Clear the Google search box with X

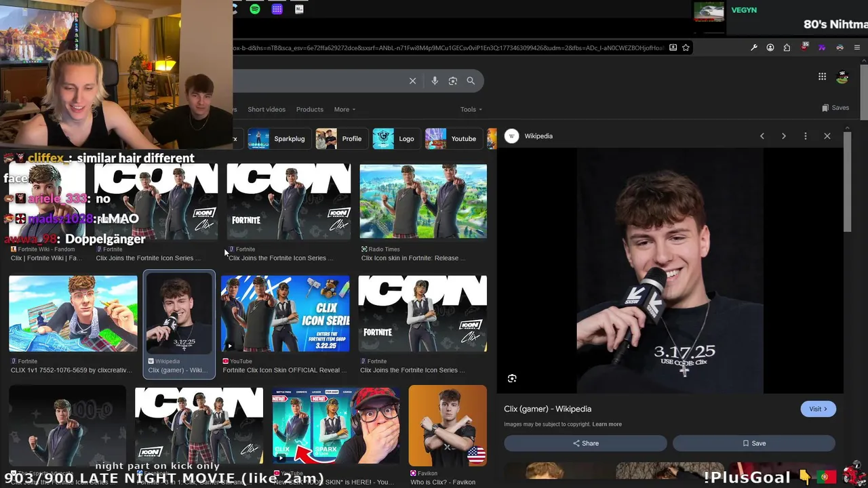pos(412,81)
